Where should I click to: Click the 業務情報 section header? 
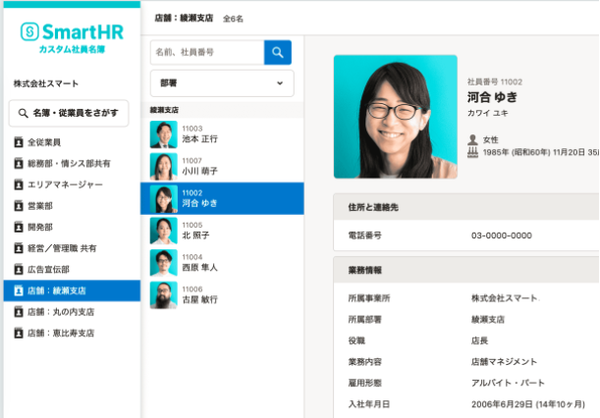(466, 270)
